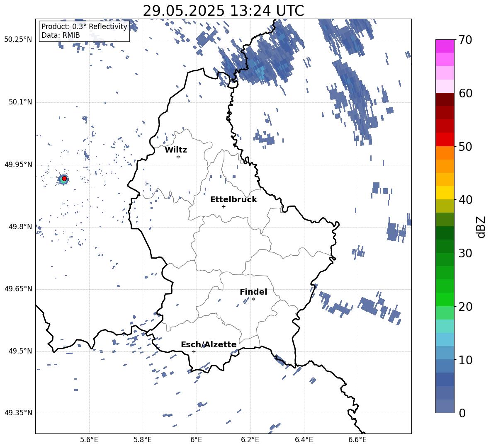Click the 5.6°E longitude label

click(89, 440)
